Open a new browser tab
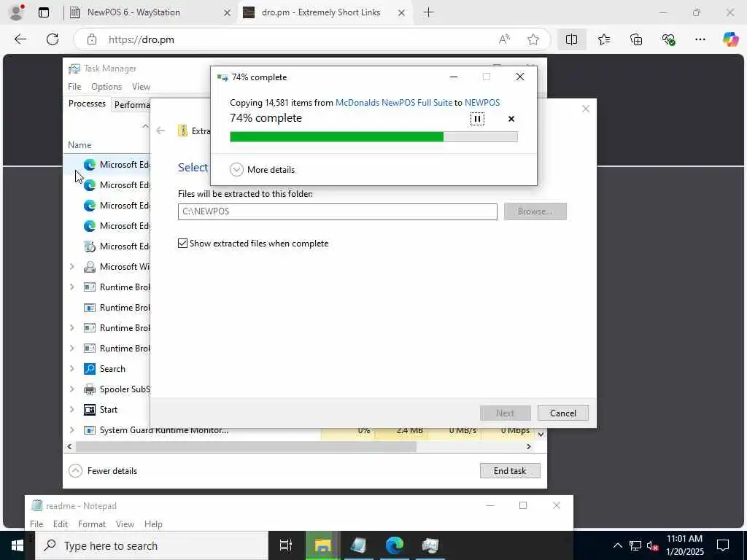Viewport: 747px width, 560px height. [x=428, y=12]
